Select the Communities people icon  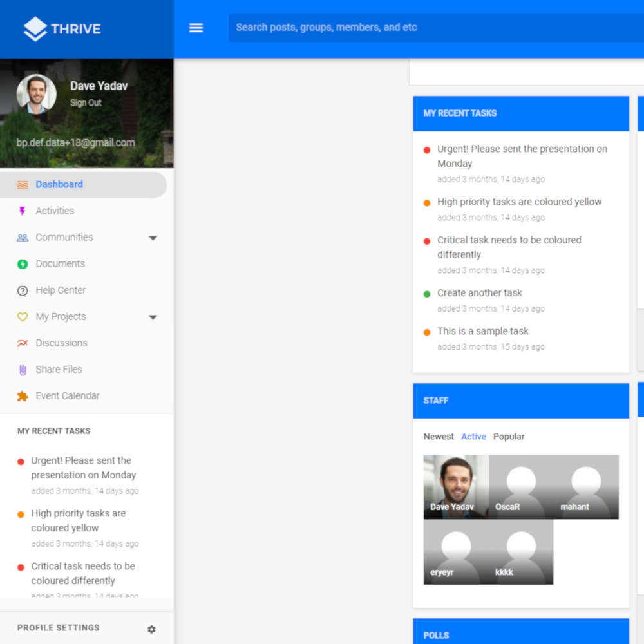point(22,237)
